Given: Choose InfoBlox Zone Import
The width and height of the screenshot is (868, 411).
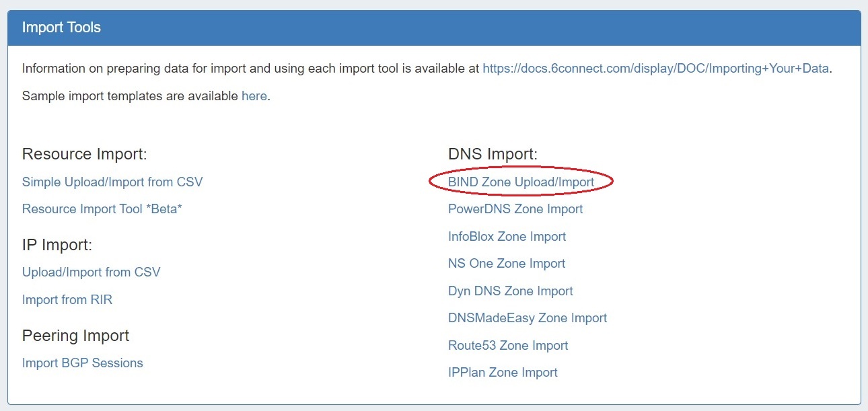Looking at the screenshot, I should coord(507,236).
